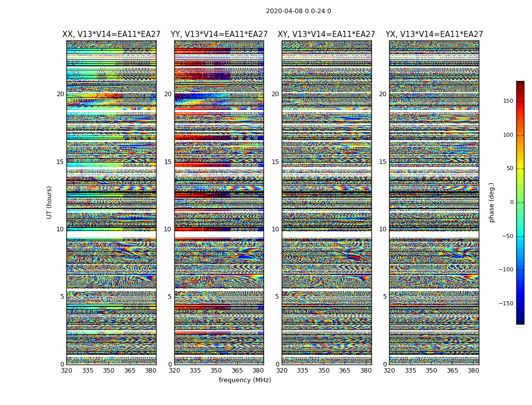The image size is (532, 405).
Task: Click the colorbar tick label −50
Action: 507,236
